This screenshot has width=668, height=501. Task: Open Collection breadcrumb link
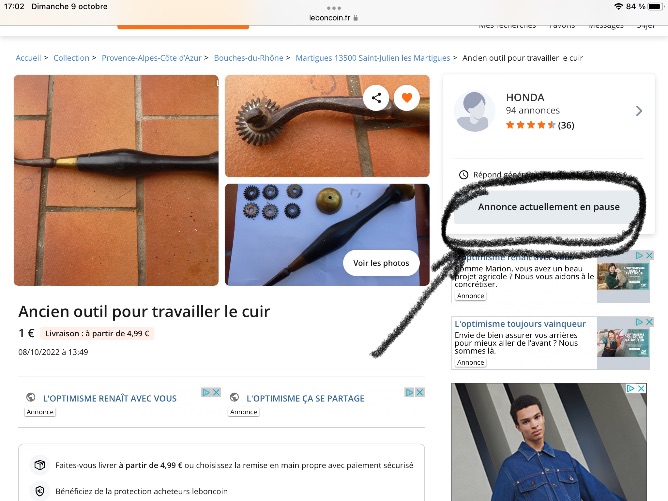click(71, 58)
